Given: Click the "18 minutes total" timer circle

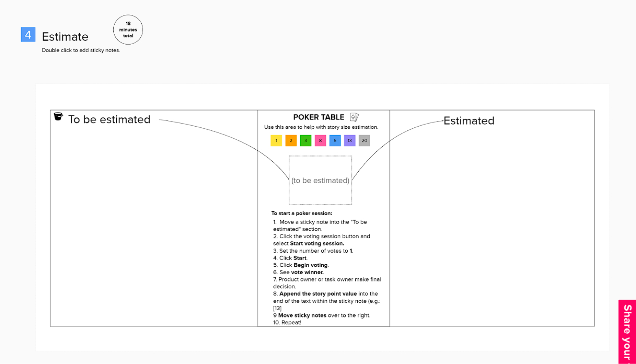Looking at the screenshot, I should point(128,30).
